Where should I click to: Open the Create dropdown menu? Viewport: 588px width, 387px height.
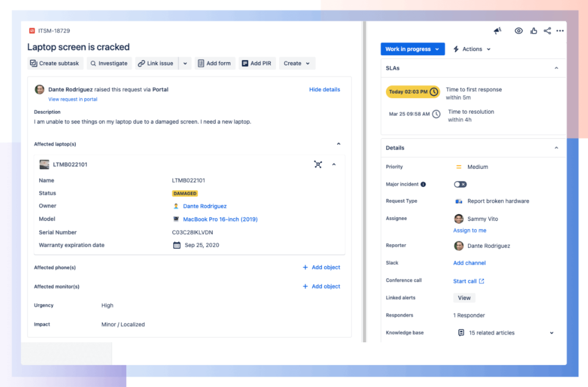[x=297, y=63]
